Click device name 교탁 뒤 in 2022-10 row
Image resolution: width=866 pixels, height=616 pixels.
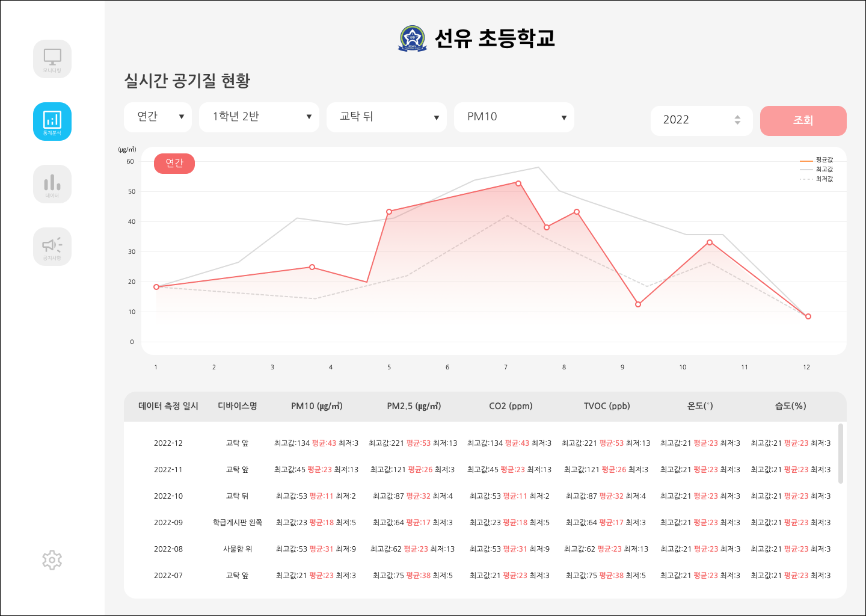point(237,496)
